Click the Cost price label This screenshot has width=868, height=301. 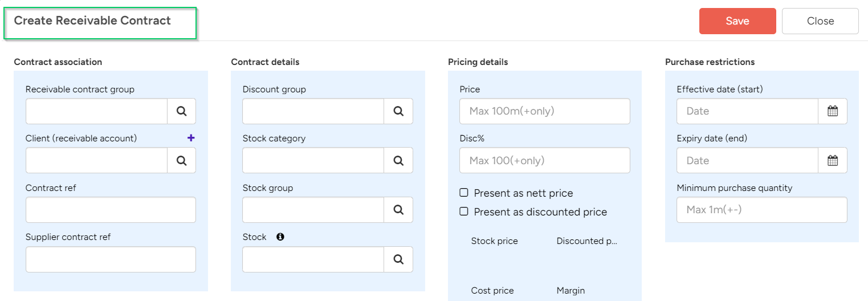pos(492,290)
